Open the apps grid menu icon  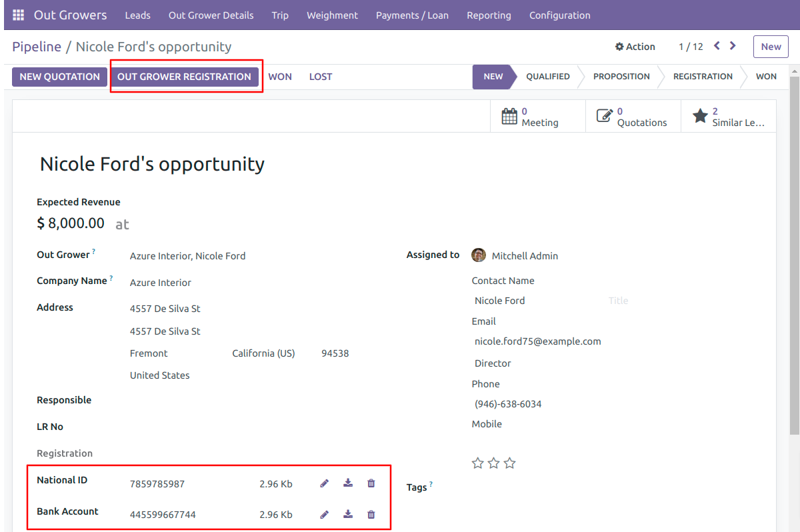19,15
